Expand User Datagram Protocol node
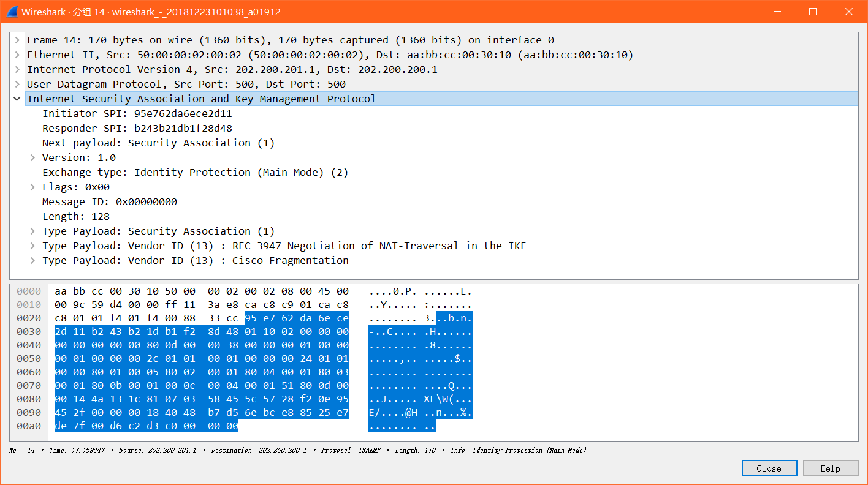This screenshot has width=868, height=485. [x=18, y=85]
